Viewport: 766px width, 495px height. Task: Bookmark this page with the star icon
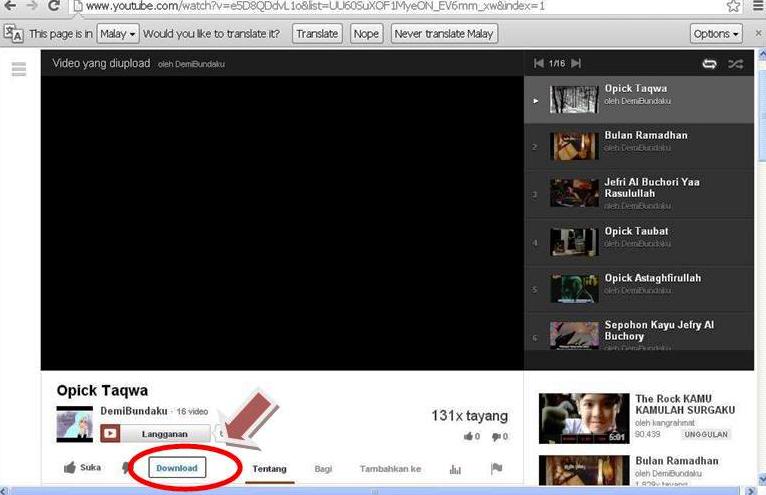pyautogui.click(x=733, y=6)
